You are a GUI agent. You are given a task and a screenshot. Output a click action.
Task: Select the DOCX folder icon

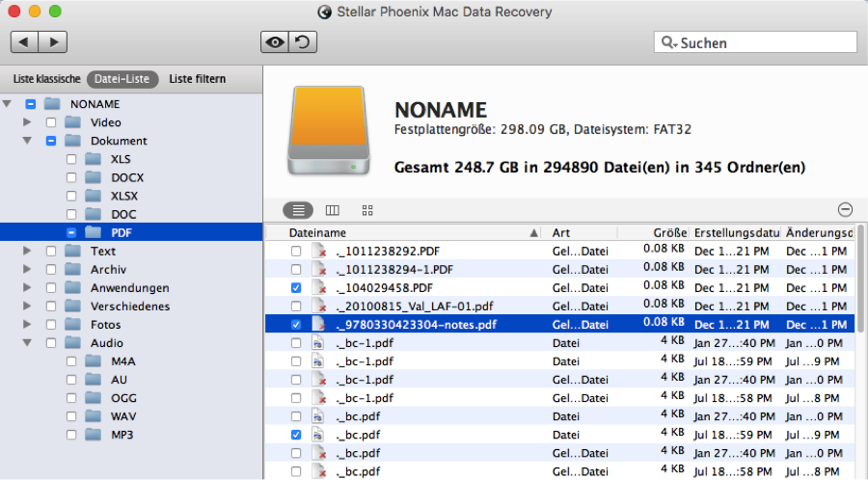93,177
